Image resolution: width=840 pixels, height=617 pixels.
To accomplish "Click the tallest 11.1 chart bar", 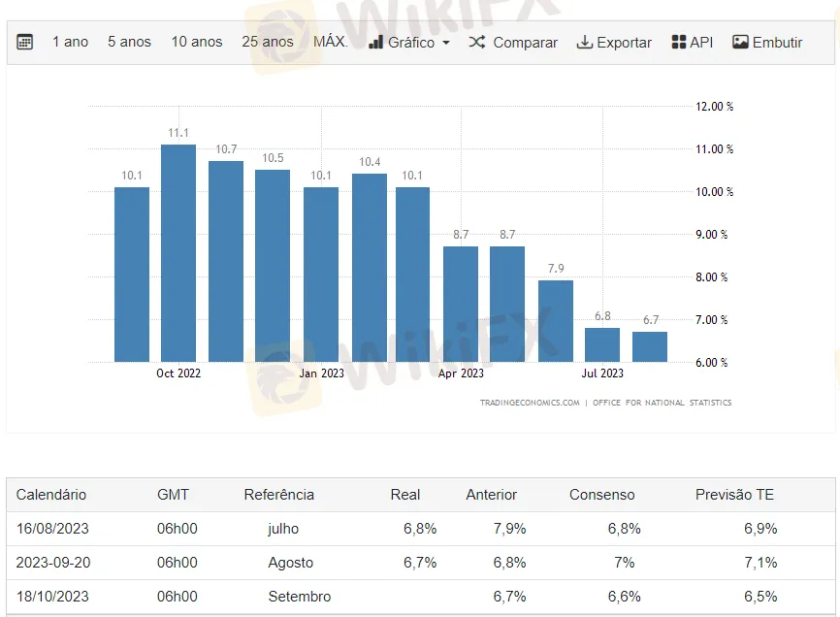I will (x=178, y=252).
